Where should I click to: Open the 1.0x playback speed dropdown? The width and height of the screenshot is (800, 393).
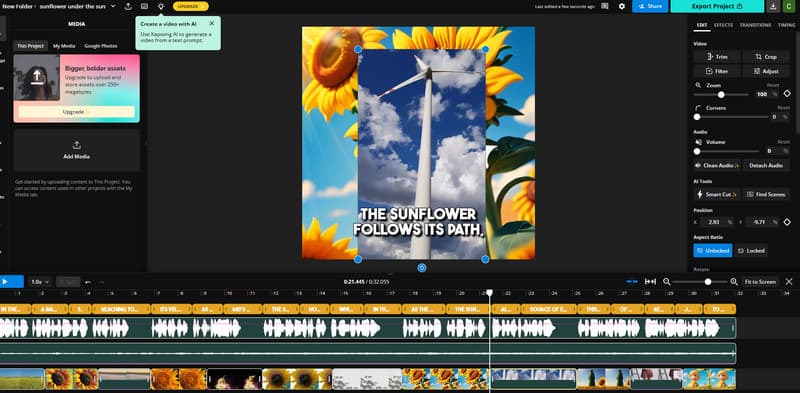[x=40, y=282]
